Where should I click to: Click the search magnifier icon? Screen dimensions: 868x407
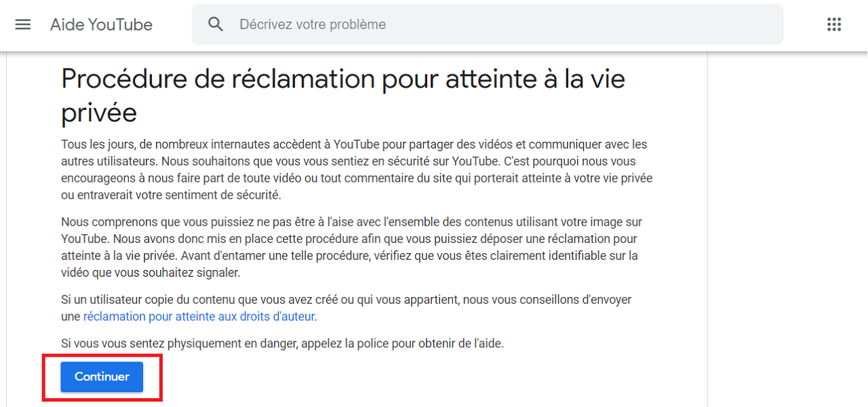coord(216,24)
